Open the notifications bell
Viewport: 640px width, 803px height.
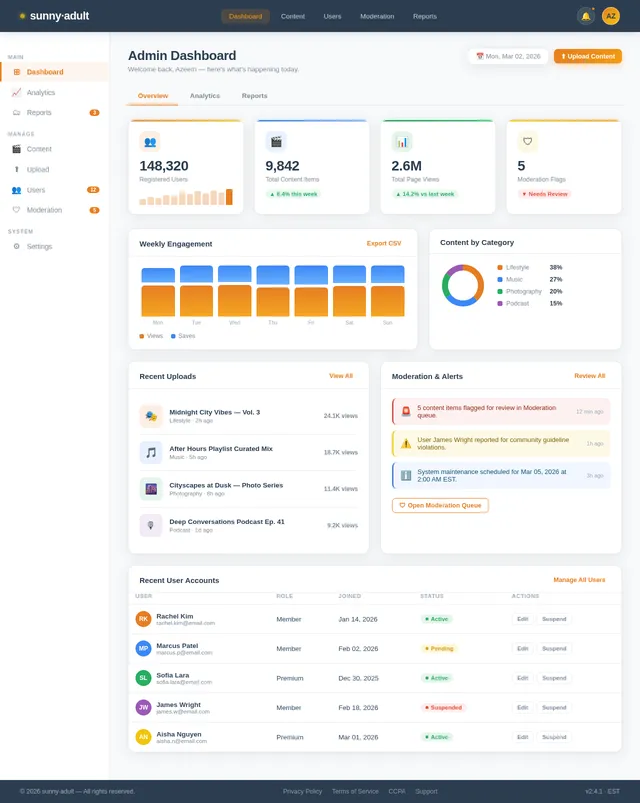pos(585,16)
